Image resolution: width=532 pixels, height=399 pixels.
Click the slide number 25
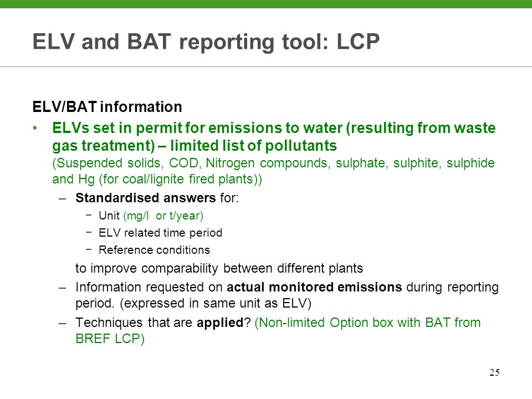pos(494,372)
